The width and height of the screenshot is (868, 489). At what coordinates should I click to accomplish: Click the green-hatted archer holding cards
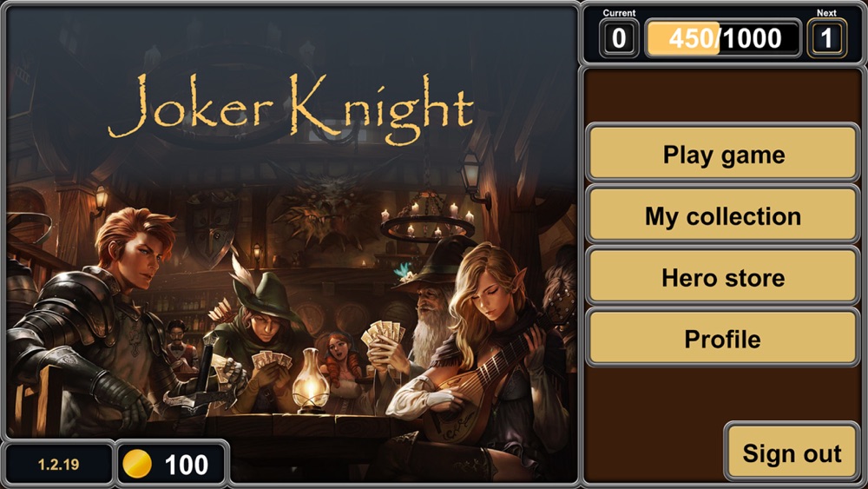[x=260, y=338]
